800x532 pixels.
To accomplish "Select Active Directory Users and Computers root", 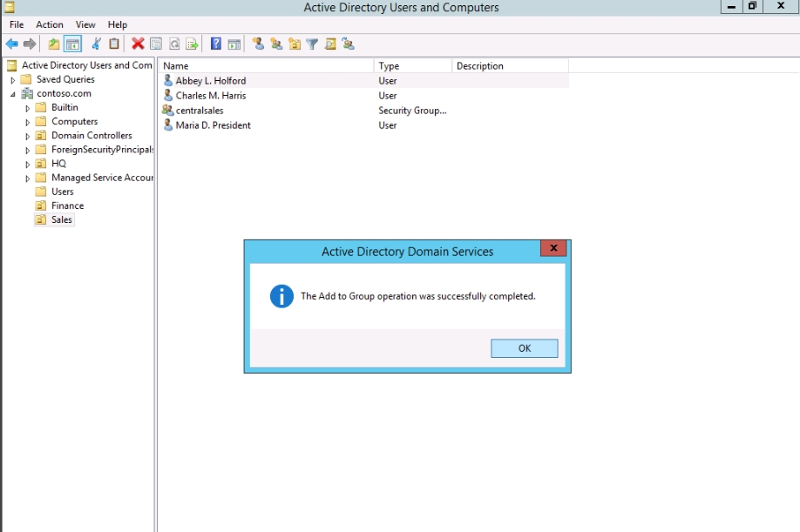I will pyautogui.click(x=87, y=65).
